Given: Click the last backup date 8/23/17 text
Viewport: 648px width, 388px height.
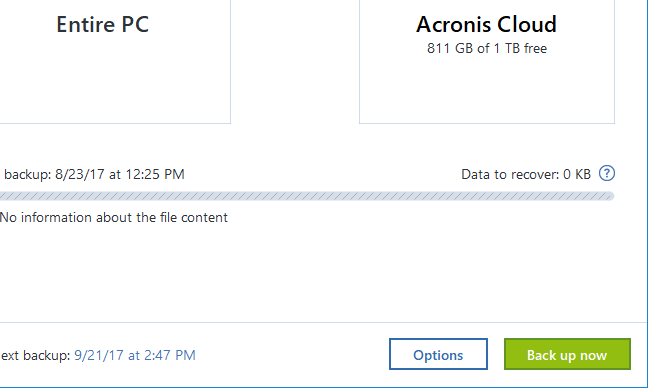Looking at the screenshot, I should [x=79, y=174].
